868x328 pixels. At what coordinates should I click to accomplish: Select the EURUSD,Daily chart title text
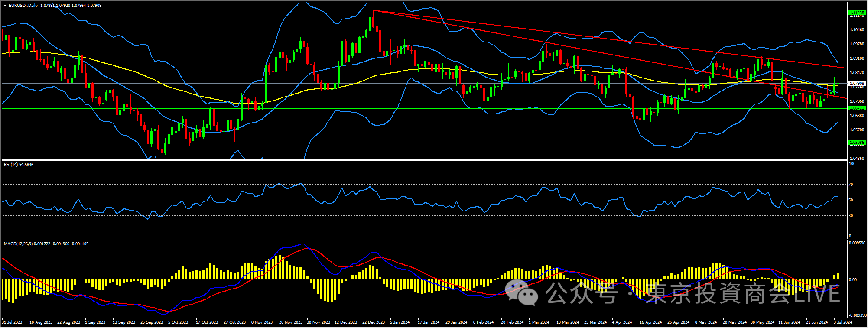point(23,6)
